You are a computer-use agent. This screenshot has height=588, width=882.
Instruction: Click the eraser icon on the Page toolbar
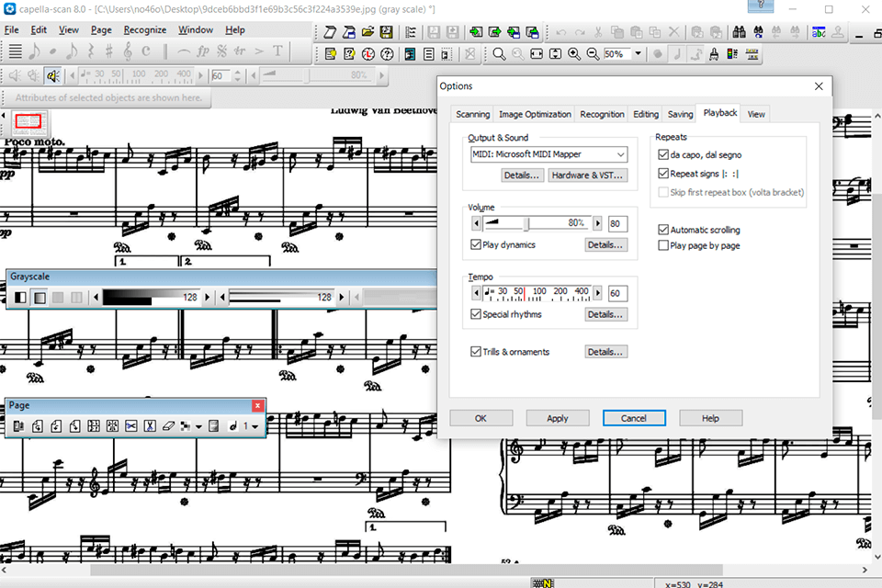tap(168, 425)
